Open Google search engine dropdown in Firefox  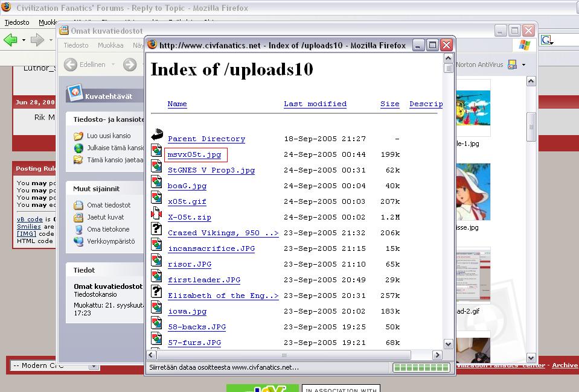(547, 40)
